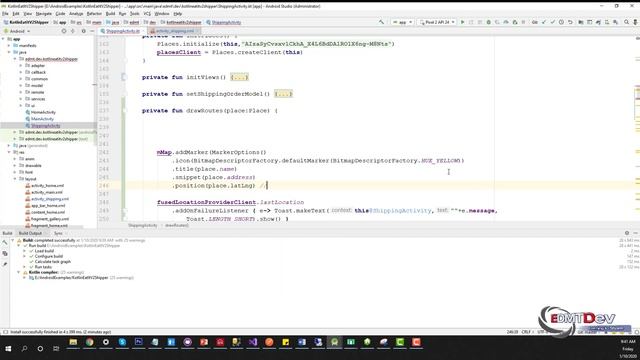Open Search Everywhere magnifier icon
Image resolution: width=640 pixels, height=360 pixels.
coord(626,22)
